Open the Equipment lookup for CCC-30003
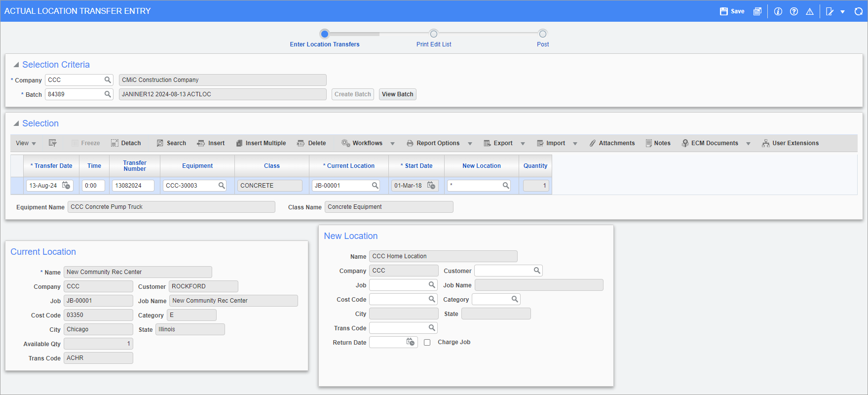The image size is (868, 395). [x=222, y=186]
